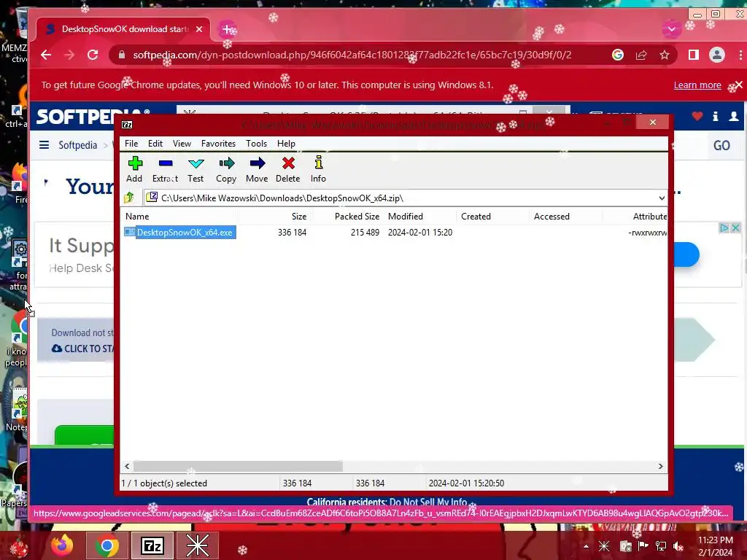Viewport: 747px width, 560px height.
Task: Select the Copy tool in 7-Zip
Action: pyautogui.click(x=226, y=169)
